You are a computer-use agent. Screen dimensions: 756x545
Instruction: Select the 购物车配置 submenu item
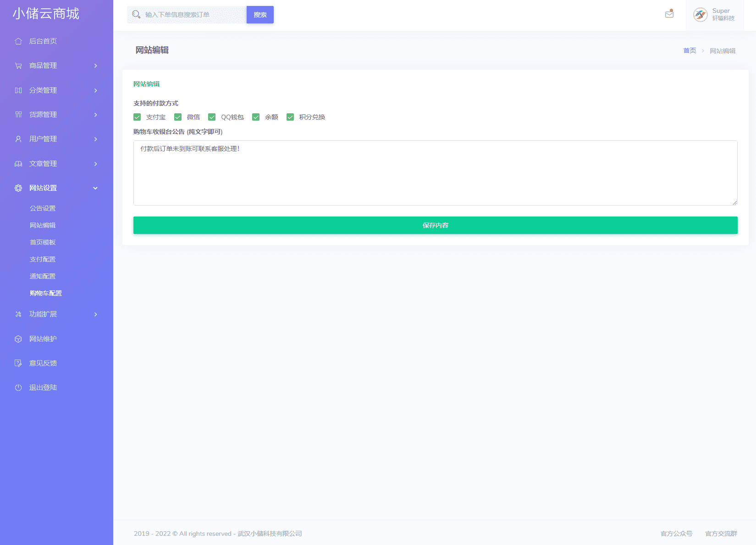tap(46, 293)
